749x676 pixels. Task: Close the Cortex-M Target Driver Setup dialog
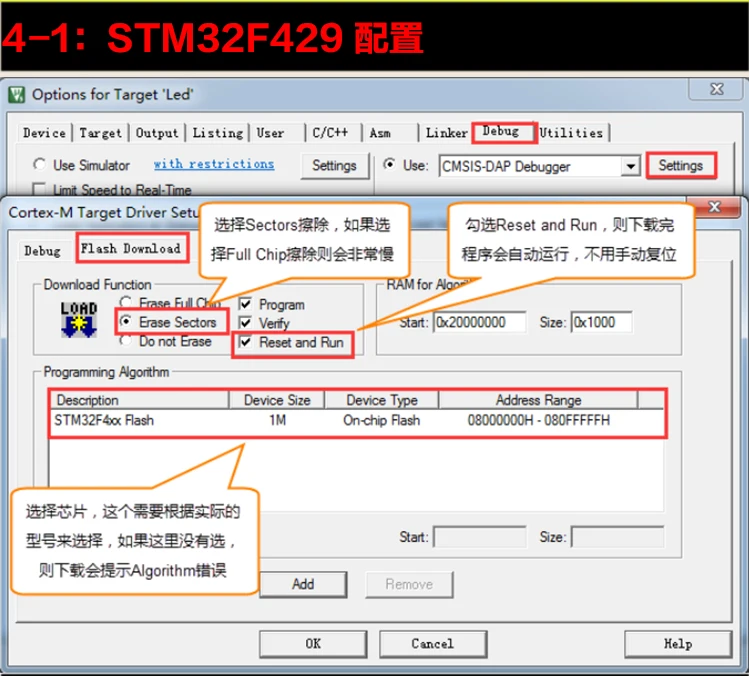714,207
